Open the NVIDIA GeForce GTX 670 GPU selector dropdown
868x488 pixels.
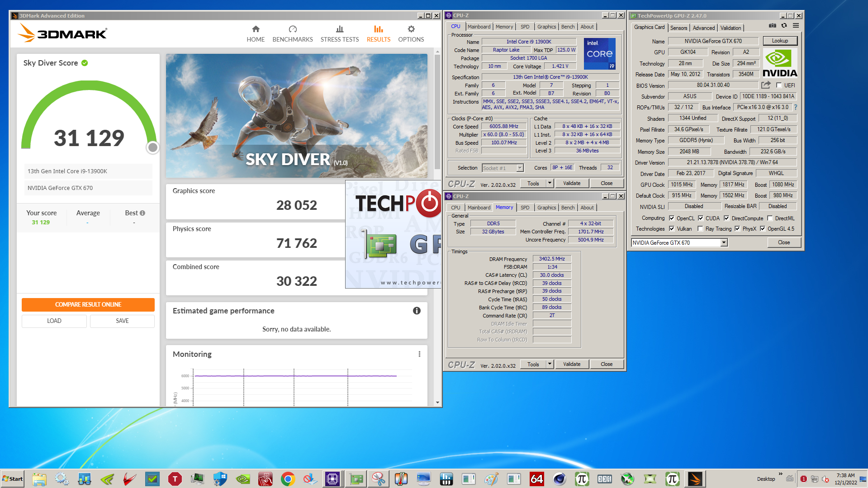coord(724,243)
